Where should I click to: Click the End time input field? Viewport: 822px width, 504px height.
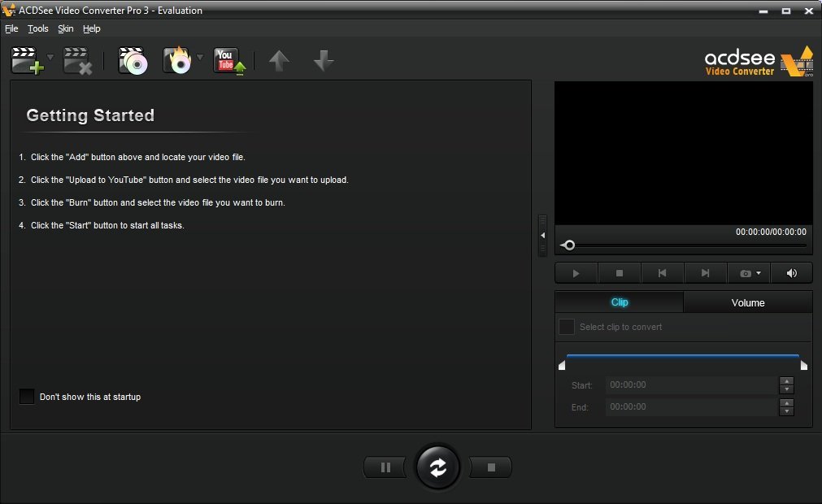point(692,407)
